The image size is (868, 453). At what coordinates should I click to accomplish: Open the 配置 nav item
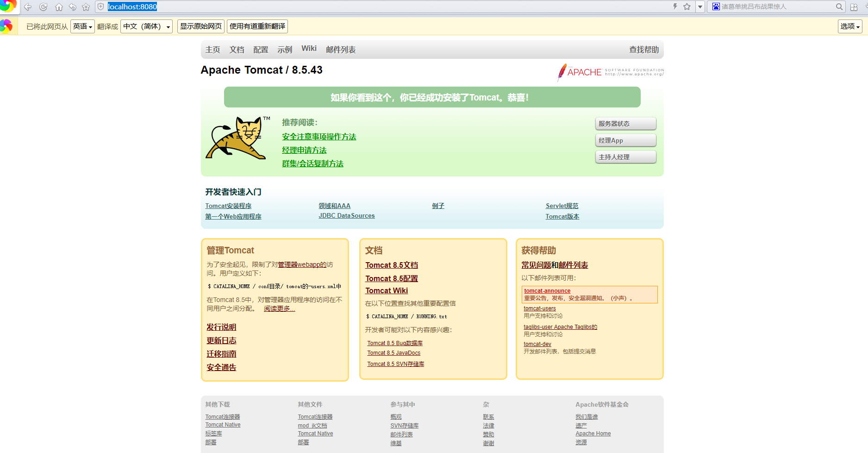click(261, 50)
